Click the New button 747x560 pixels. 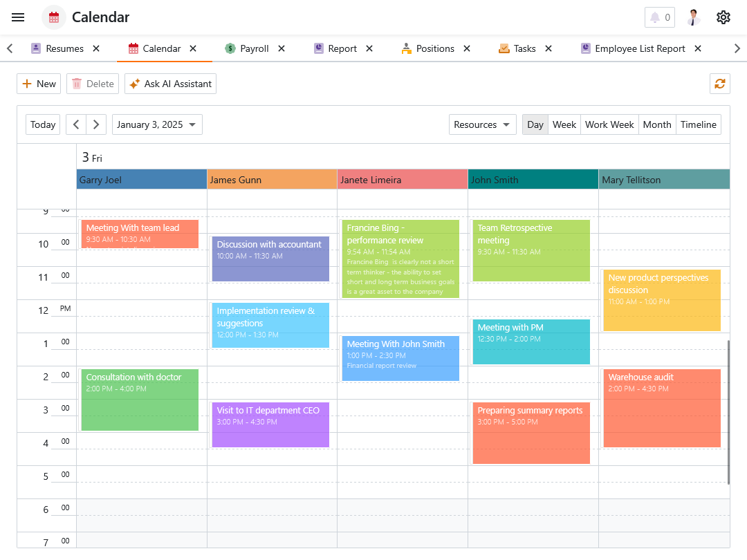pyautogui.click(x=39, y=84)
